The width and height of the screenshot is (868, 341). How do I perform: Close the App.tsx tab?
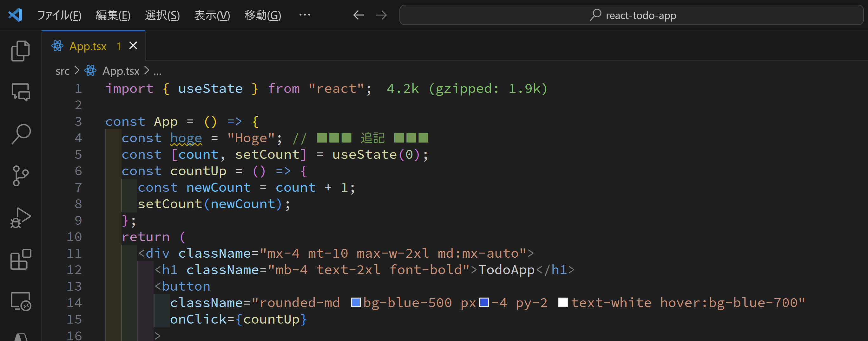[133, 45]
